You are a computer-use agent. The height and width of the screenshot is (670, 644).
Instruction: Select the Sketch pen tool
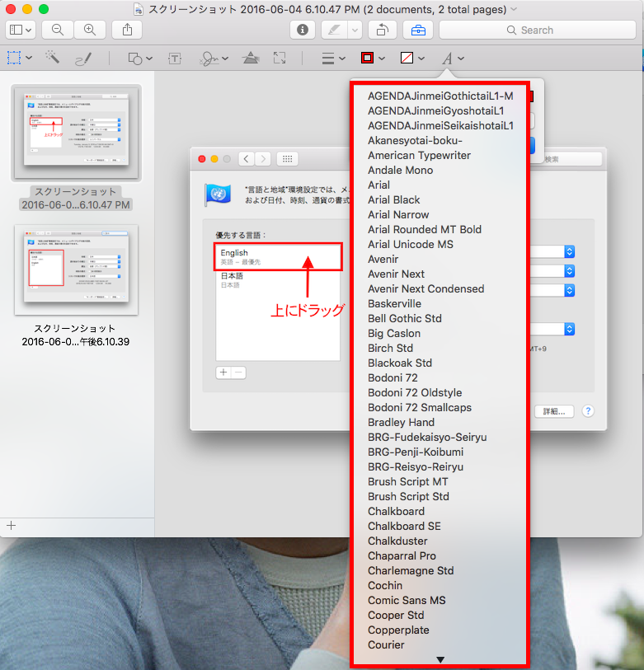[83, 59]
